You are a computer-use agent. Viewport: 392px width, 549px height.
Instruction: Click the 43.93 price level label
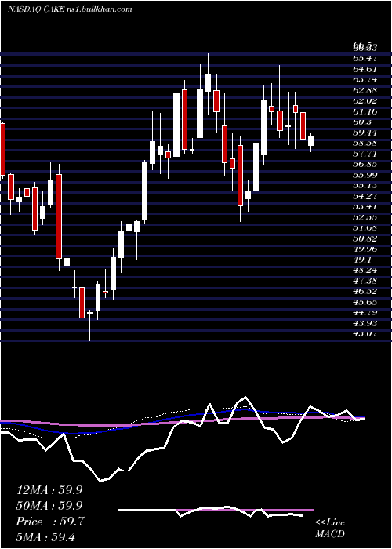[x=365, y=323]
